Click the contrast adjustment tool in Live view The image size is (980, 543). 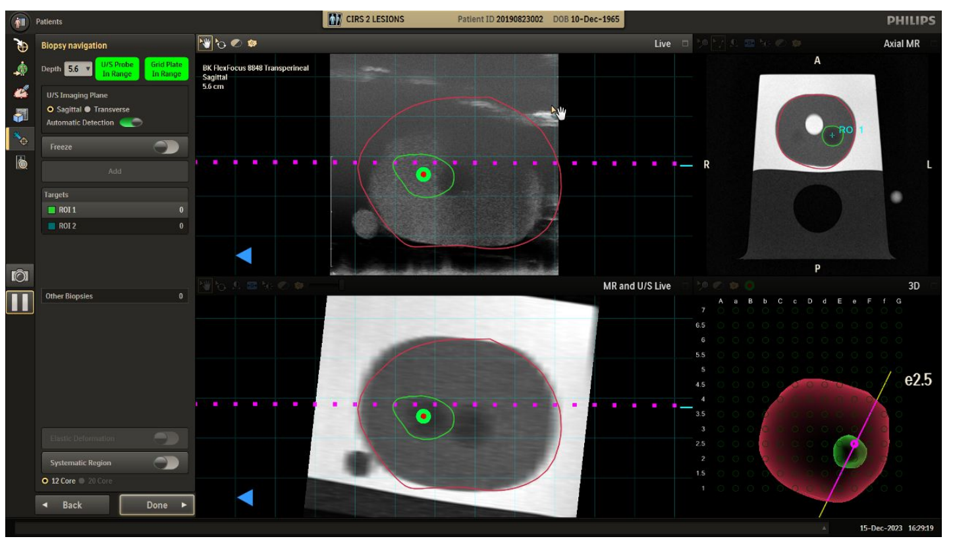click(236, 43)
